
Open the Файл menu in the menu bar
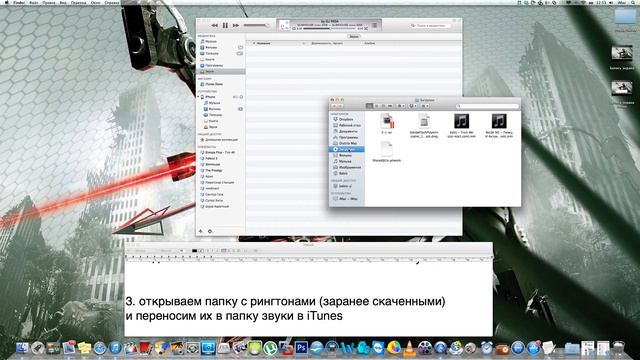[33, 2]
